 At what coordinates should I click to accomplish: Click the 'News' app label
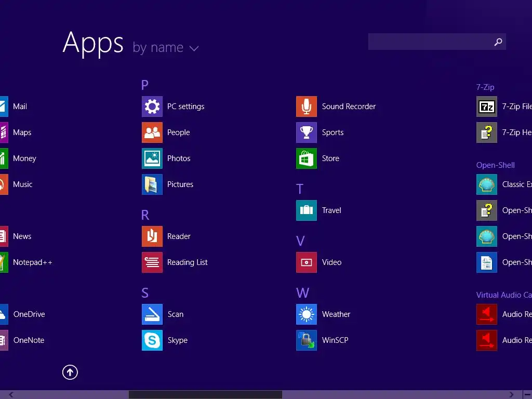coord(22,236)
